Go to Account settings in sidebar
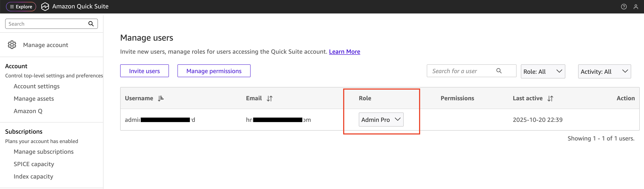 coord(37,86)
